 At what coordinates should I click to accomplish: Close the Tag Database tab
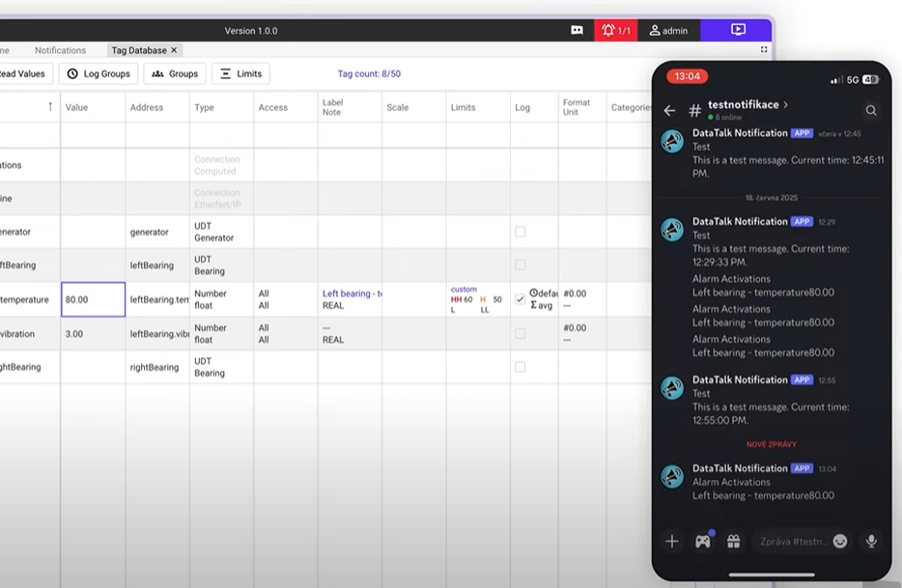coord(174,50)
